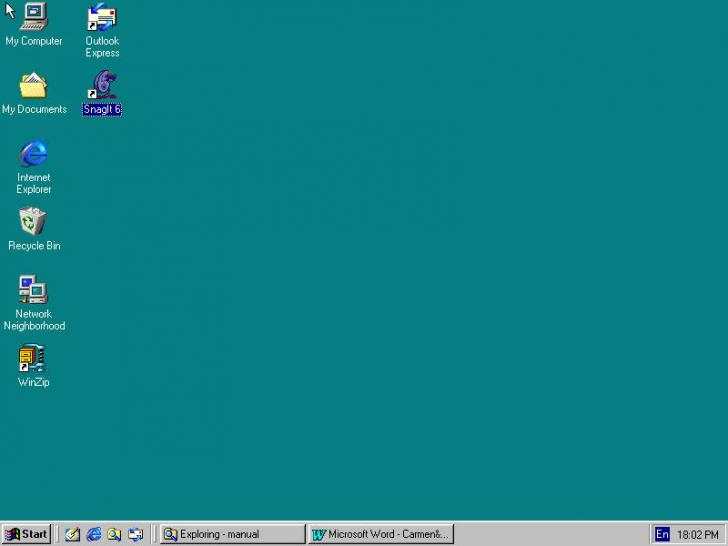This screenshot has height=546, width=728.
Task: Click the folder-with-magnifier quick launch icon
Action: 114,534
